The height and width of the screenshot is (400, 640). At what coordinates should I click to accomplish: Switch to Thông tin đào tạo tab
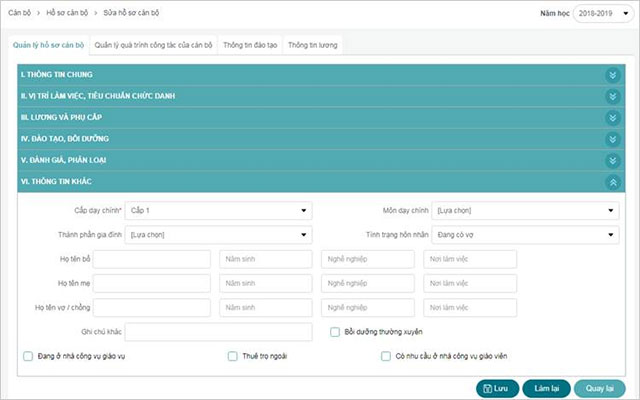pyautogui.click(x=250, y=45)
